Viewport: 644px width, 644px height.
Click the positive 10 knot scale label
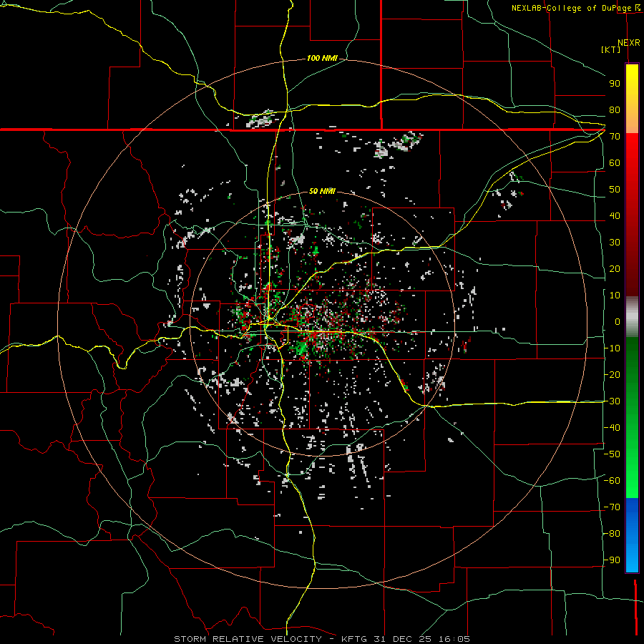click(615, 296)
